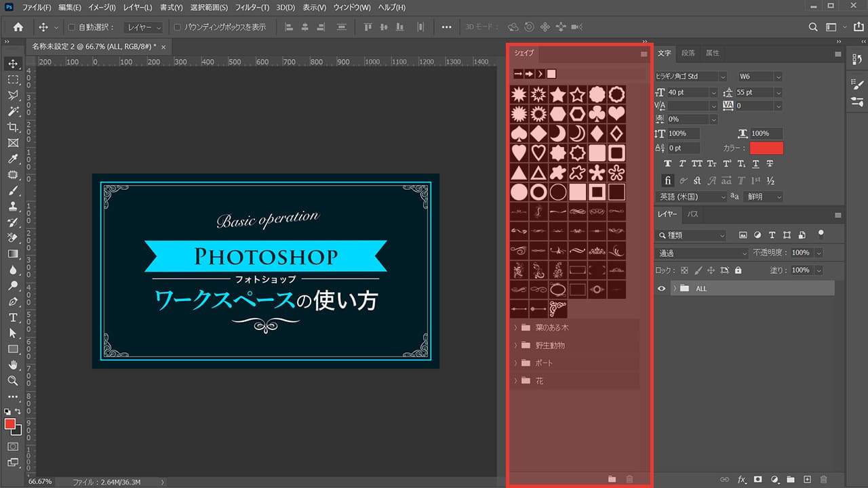Screen dimensions: 868x488
Task: Toggle standard ligatures fi button
Action: point(668,180)
